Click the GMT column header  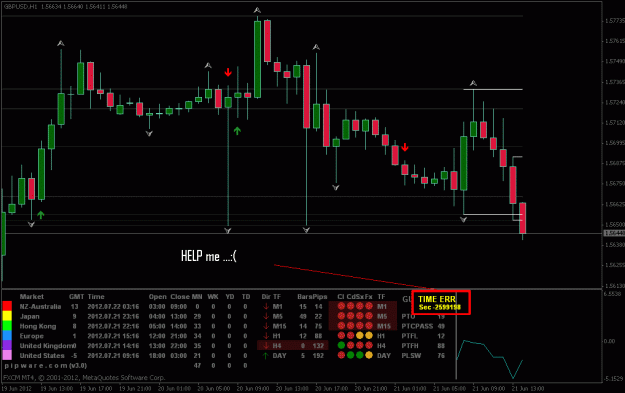(x=77, y=297)
